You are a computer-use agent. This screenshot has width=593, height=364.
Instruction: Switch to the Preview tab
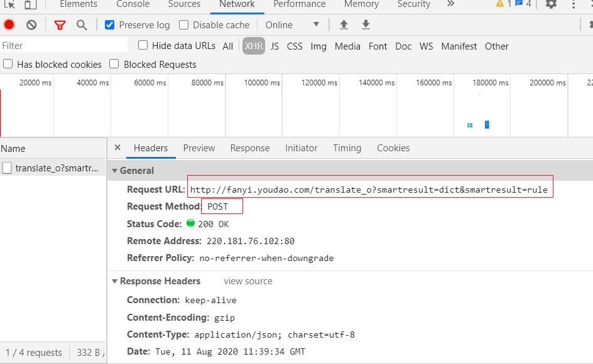[x=199, y=148]
